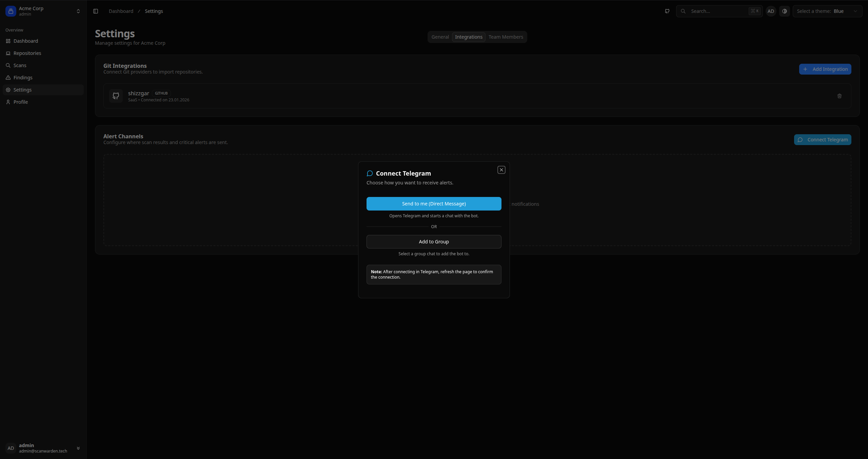Select the Scans magnifier icon
Image resolution: width=868 pixels, height=459 pixels.
pyautogui.click(x=8, y=65)
